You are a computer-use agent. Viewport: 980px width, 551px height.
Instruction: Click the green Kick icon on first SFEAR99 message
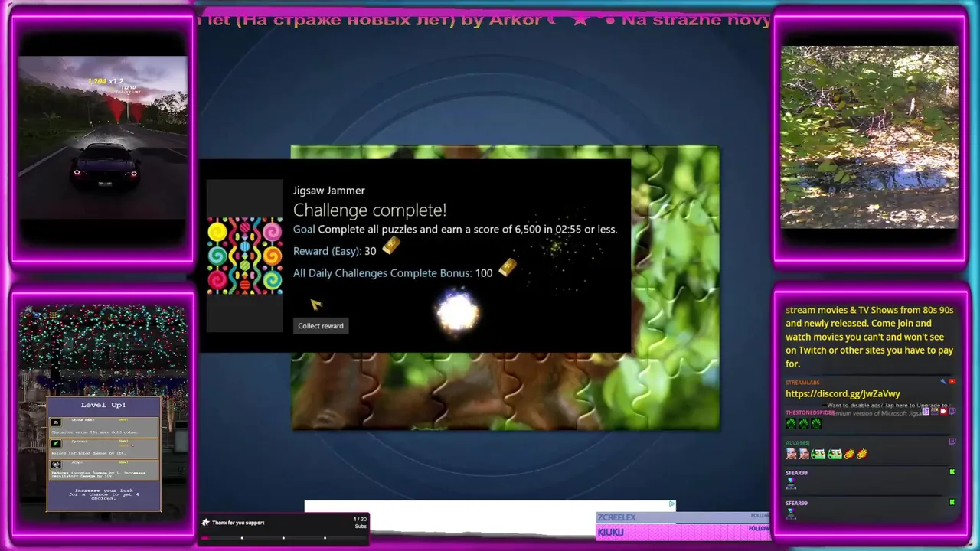click(952, 472)
